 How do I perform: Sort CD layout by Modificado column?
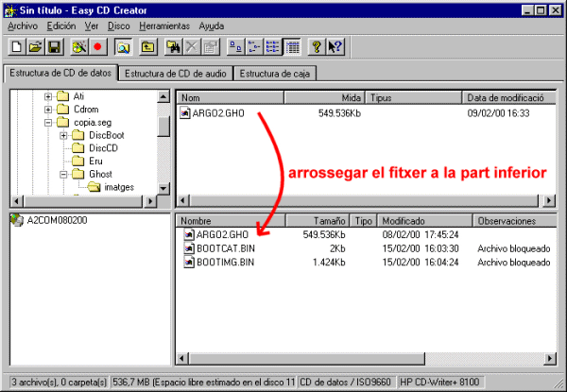pos(425,221)
